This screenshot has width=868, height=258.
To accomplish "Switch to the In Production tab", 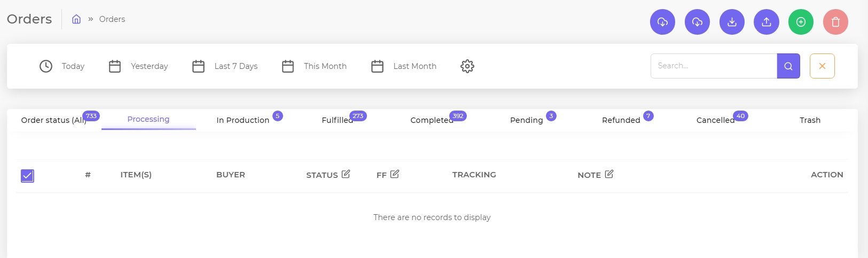I will click(243, 120).
